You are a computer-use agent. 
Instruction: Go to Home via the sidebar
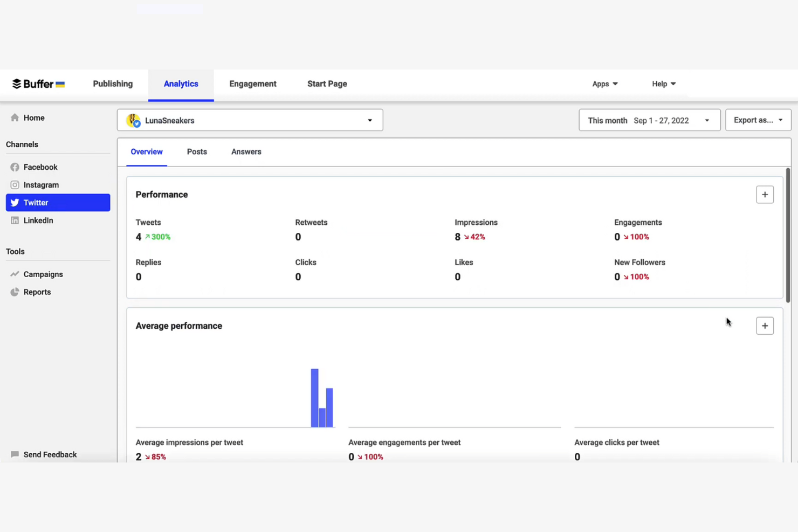click(x=34, y=118)
